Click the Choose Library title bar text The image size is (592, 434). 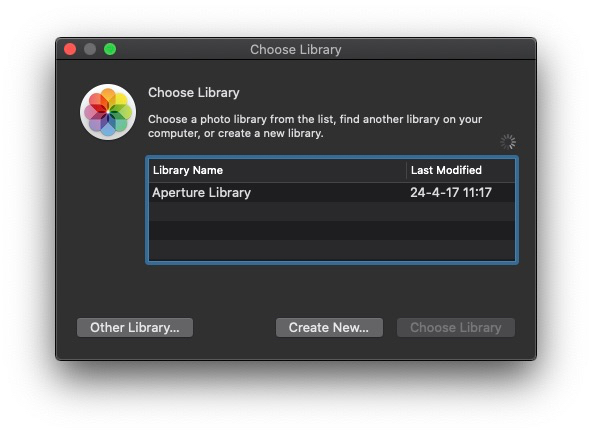point(296,49)
